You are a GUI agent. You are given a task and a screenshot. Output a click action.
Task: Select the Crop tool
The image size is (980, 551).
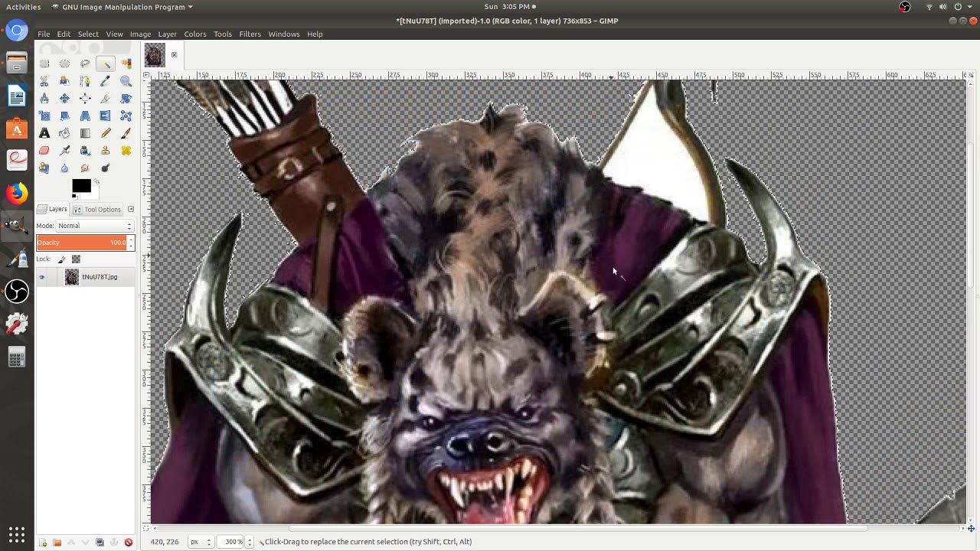click(x=106, y=99)
